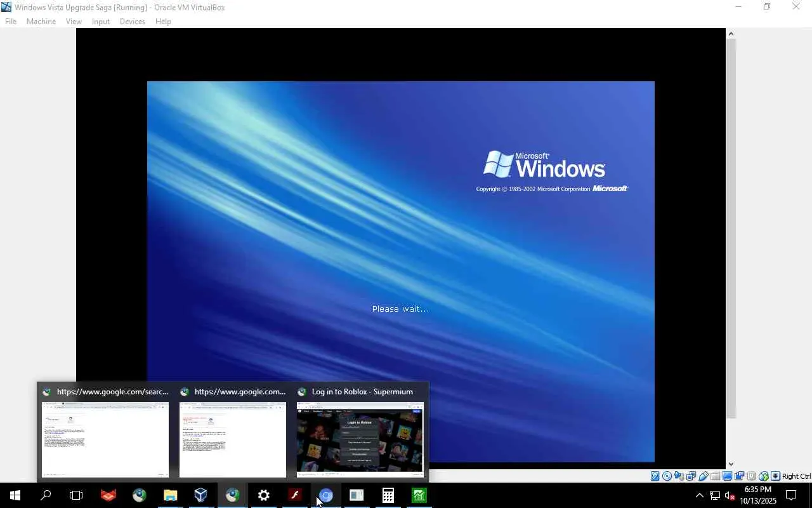
Task: Click the shared folders status icon
Action: pos(715,476)
